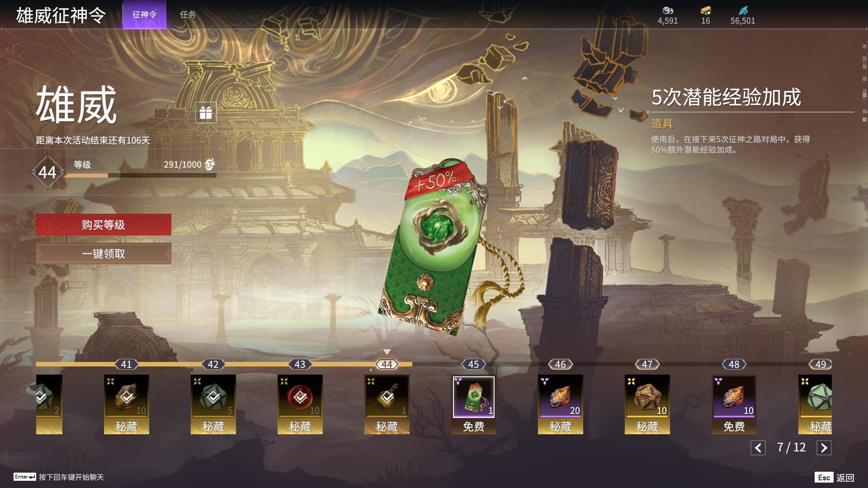This screenshot has width=868, height=488.
Task: Go to the previous rewards page
Action: point(758,448)
